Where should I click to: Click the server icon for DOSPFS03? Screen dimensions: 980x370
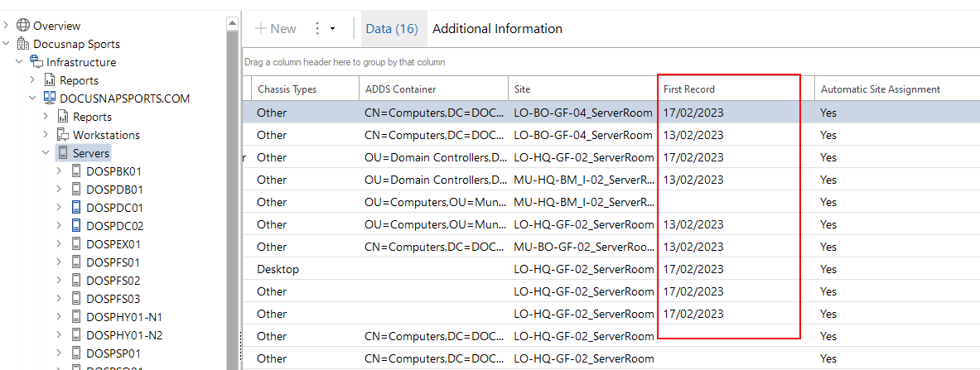click(x=76, y=297)
